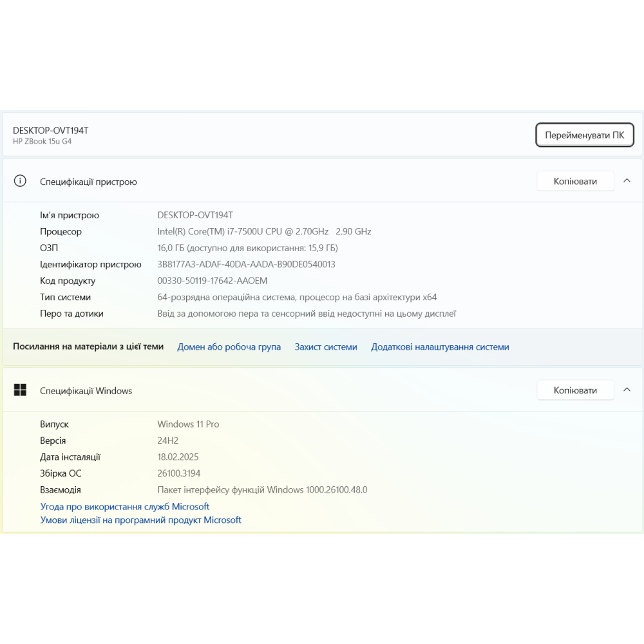Open the Домен або робоча група link
Screen dimensions: 644x644
pyautogui.click(x=229, y=346)
